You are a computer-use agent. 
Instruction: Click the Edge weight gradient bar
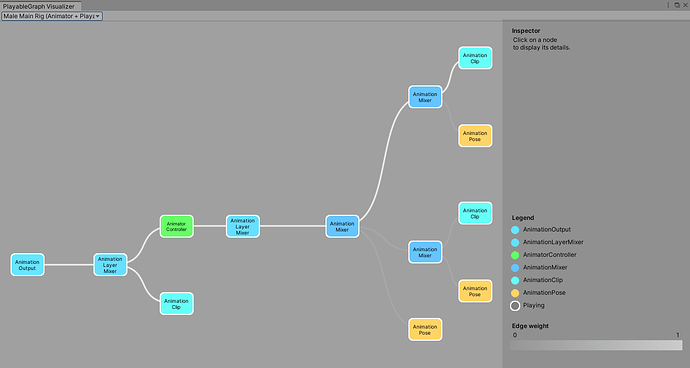click(x=596, y=345)
